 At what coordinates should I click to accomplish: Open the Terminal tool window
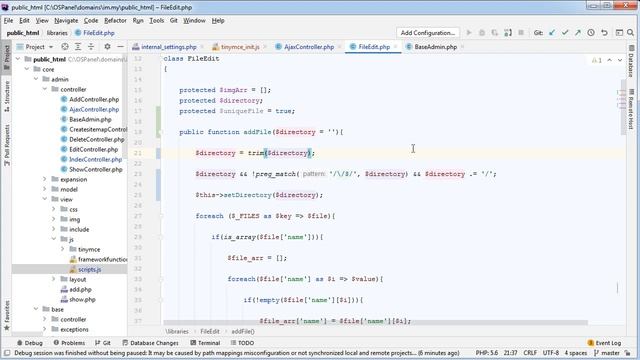(205, 343)
